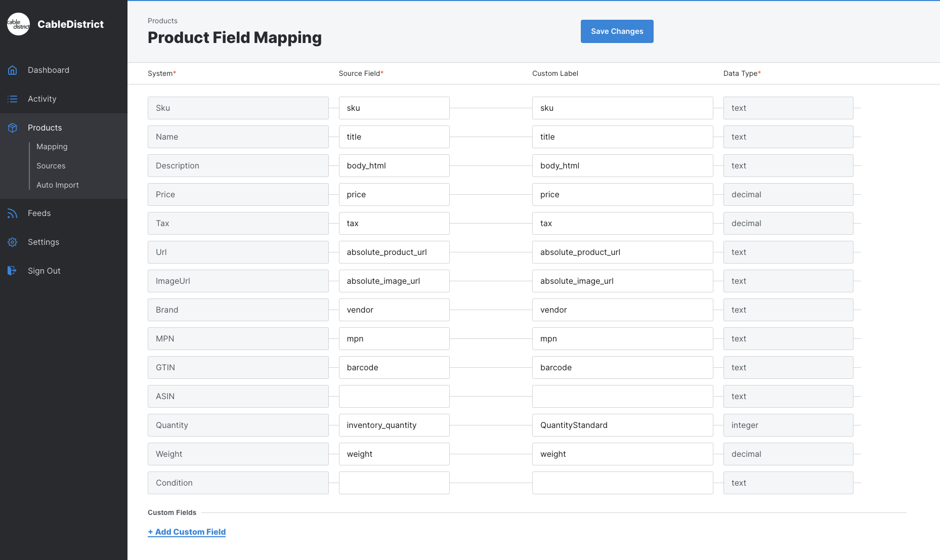Click the Add Custom Field link

(187, 532)
